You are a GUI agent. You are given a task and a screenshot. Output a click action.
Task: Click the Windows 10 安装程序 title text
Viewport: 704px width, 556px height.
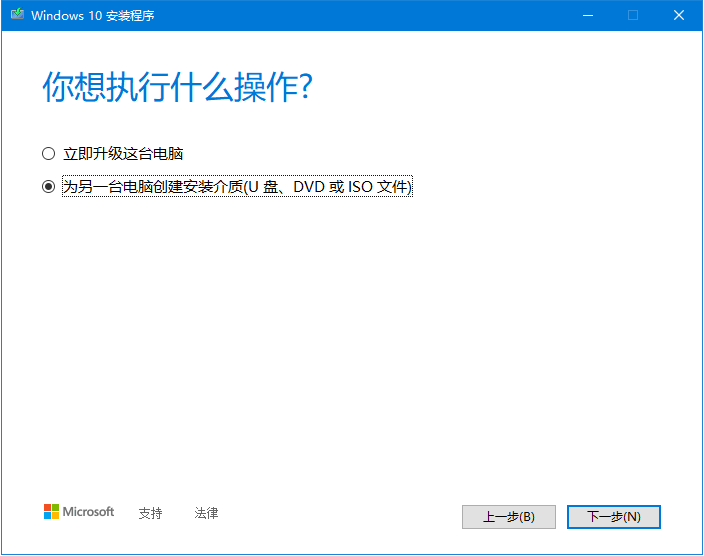[x=92, y=16]
